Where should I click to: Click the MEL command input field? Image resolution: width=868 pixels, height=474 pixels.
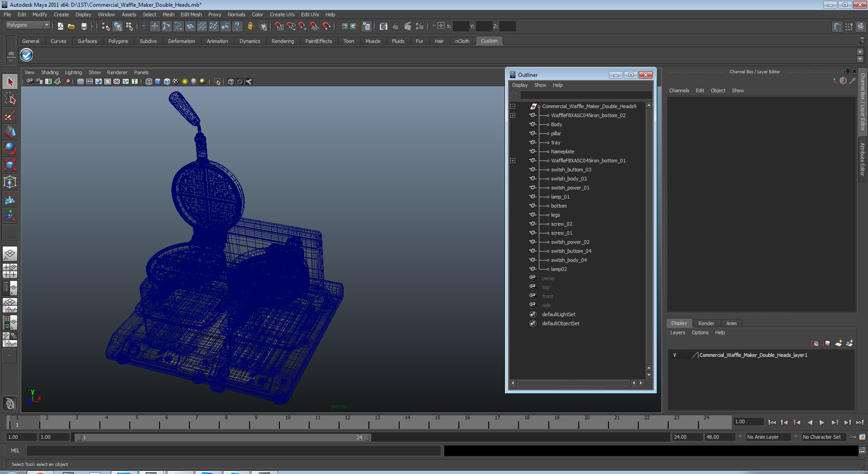click(234, 450)
